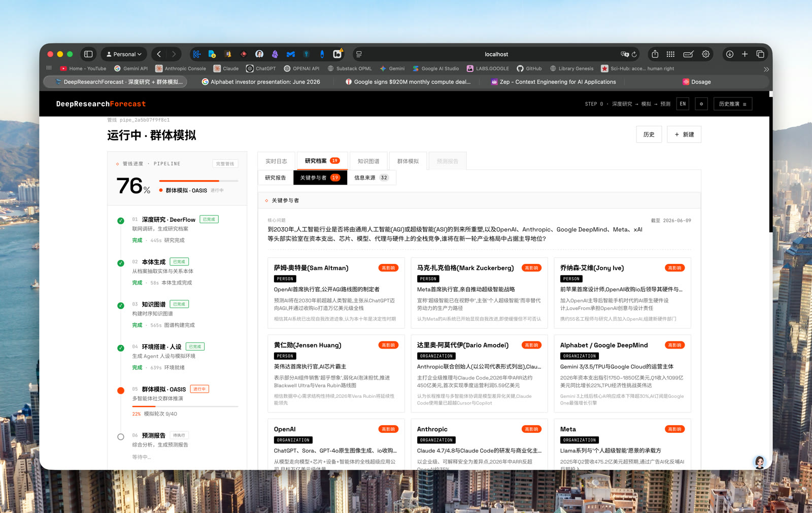Open the Jensen Huang participant card
This screenshot has width=812, height=513.
tap(336, 373)
